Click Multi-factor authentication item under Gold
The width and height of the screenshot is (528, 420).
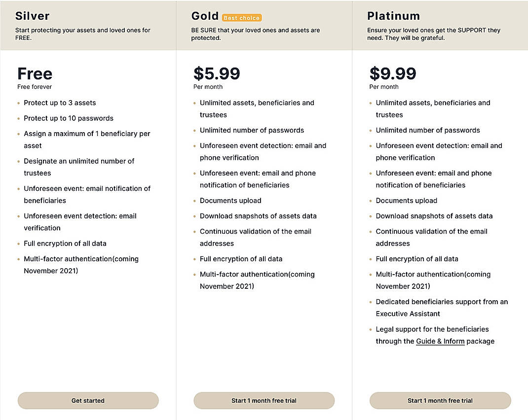tap(257, 280)
